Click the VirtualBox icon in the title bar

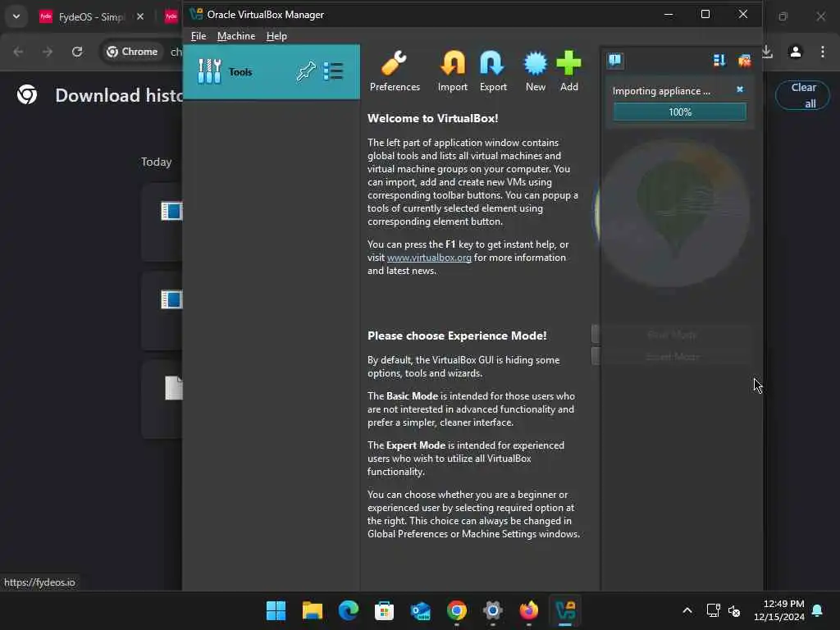tap(196, 15)
